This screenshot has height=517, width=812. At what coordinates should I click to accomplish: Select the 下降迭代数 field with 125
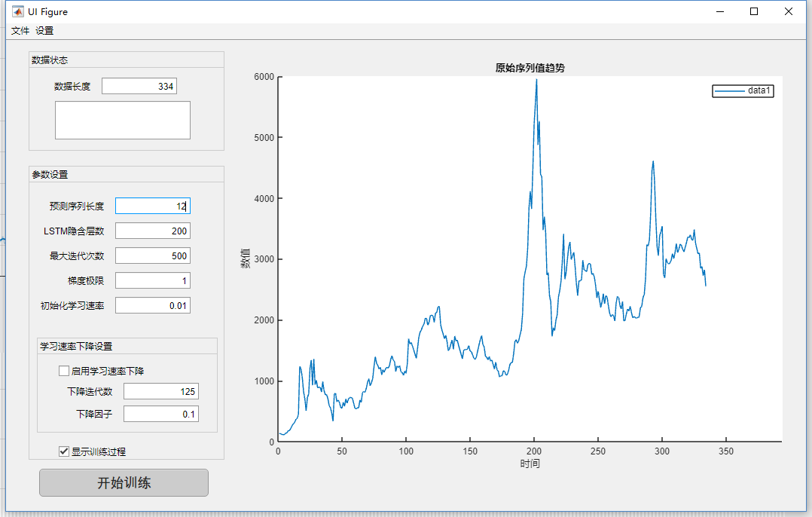161,391
